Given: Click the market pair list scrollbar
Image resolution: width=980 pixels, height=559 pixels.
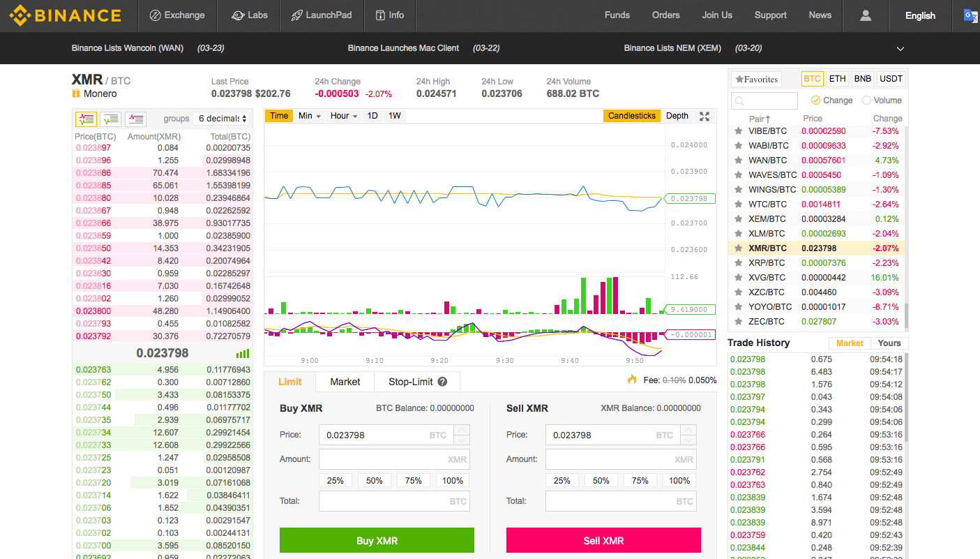Looking at the screenshot, I should pos(906,315).
